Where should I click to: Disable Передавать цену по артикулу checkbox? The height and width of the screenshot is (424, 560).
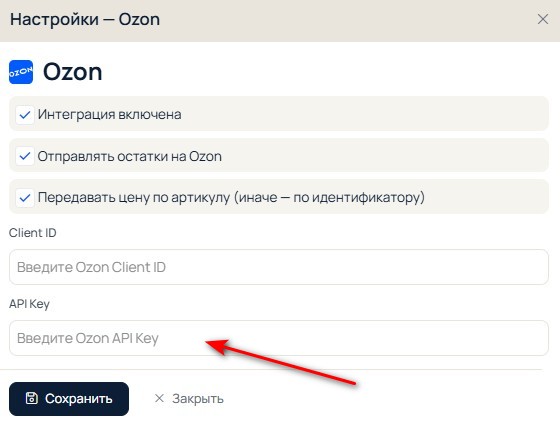pyautogui.click(x=25, y=198)
